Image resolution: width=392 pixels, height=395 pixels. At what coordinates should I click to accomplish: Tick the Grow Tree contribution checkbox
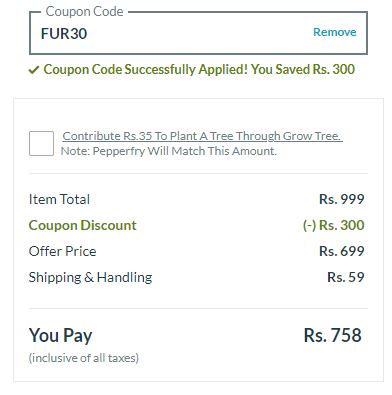pos(41,143)
